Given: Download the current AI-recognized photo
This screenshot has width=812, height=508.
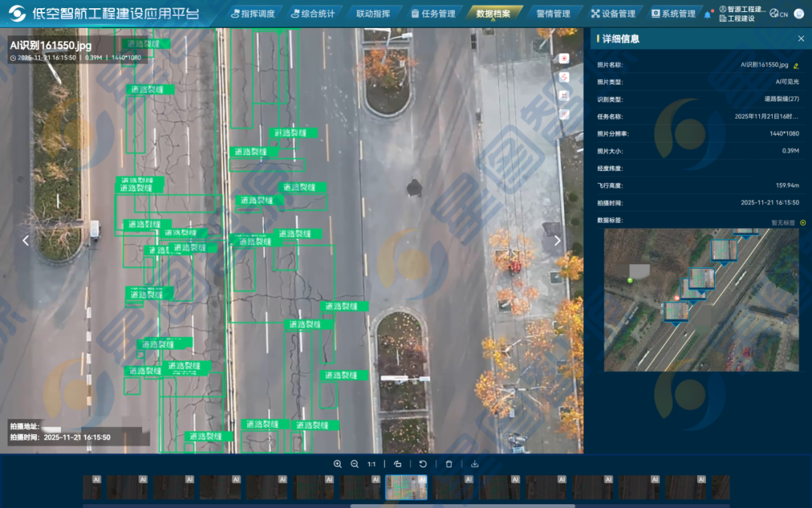Looking at the screenshot, I should [474, 464].
